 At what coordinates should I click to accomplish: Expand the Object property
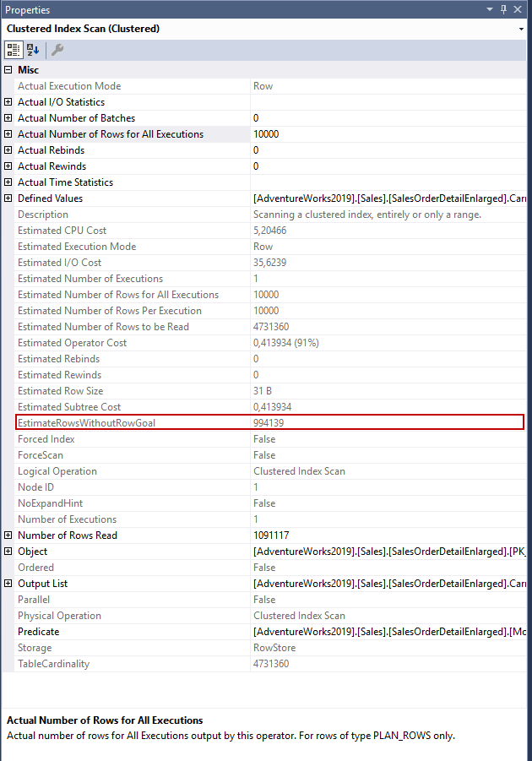coord(8,552)
